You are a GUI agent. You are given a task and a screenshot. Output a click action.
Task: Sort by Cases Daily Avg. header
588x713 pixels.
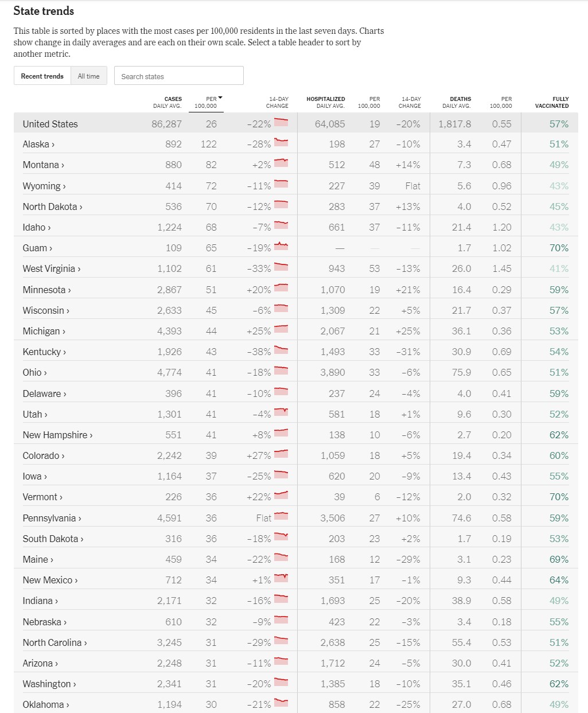[x=168, y=102]
